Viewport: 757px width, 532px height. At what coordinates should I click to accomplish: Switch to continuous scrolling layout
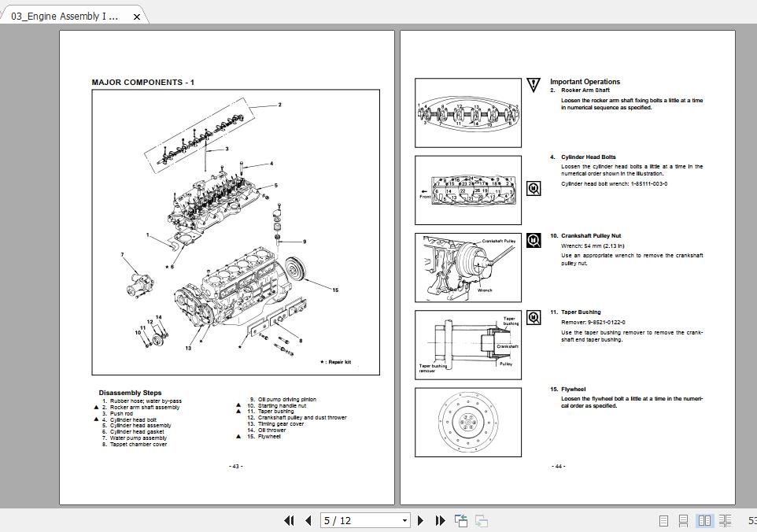click(682, 520)
